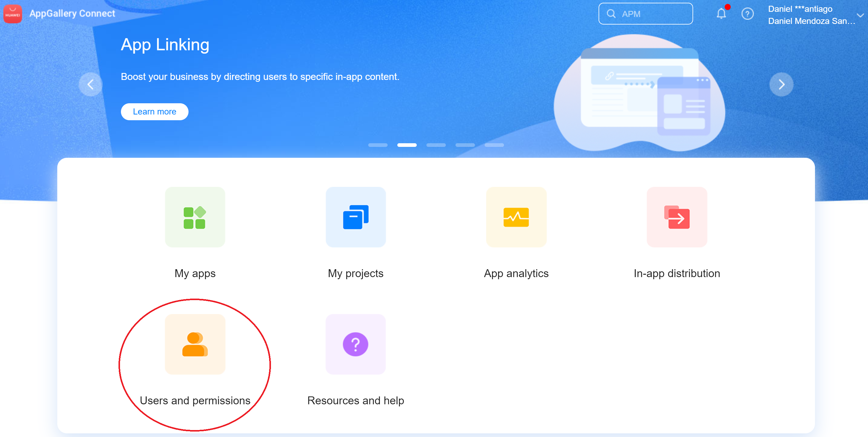This screenshot has width=868, height=437.
Task: Go to the previous banner slide
Action: click(x=90, y=84)
